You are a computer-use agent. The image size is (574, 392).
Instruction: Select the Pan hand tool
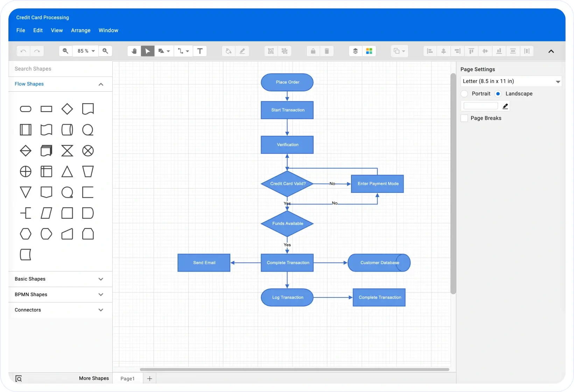point(134,51)
